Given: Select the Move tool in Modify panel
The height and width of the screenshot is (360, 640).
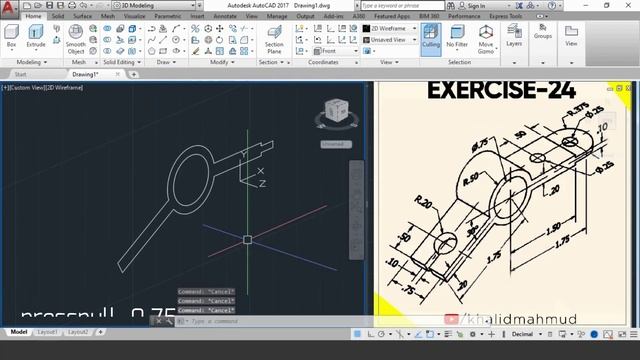Looking at the screenshot, I should pos(220,29).
